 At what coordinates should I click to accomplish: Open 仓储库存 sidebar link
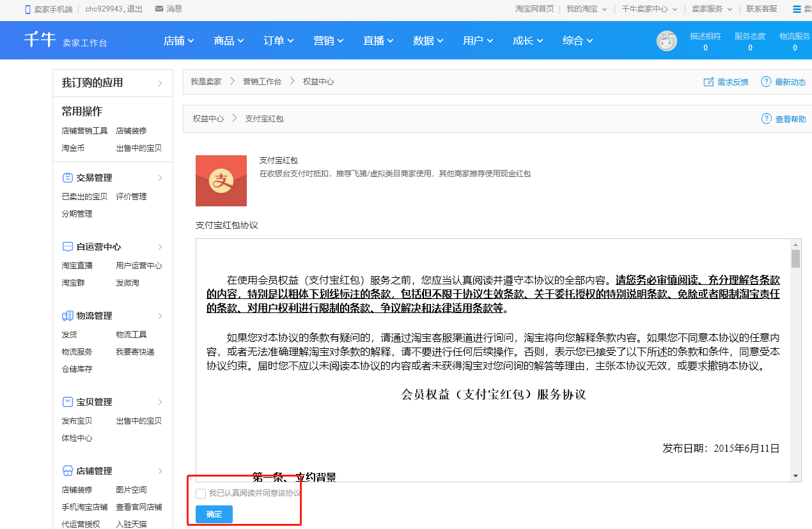click(77, 369)
